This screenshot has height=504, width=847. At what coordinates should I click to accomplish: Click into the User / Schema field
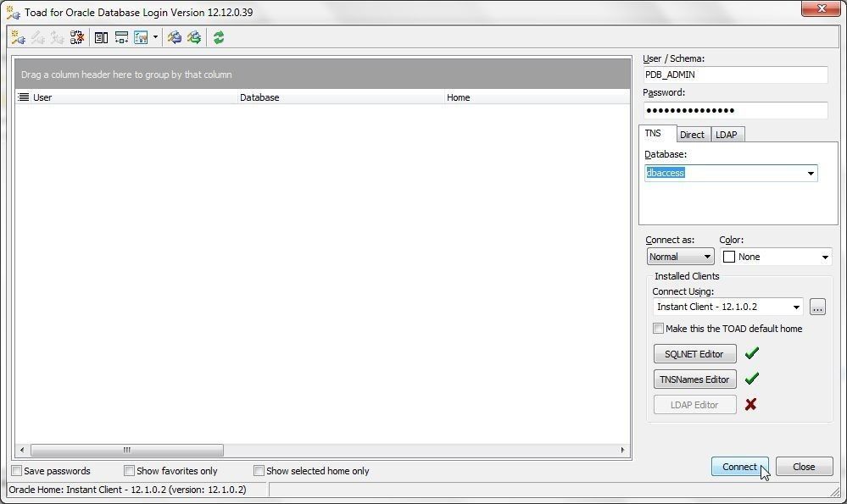pos(735,75)
